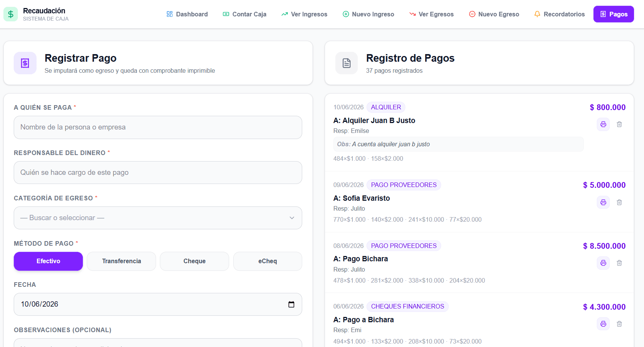Screen dimensions: 644x347
Task: Choose Cheque as payment method
Action: coord(194,261)
